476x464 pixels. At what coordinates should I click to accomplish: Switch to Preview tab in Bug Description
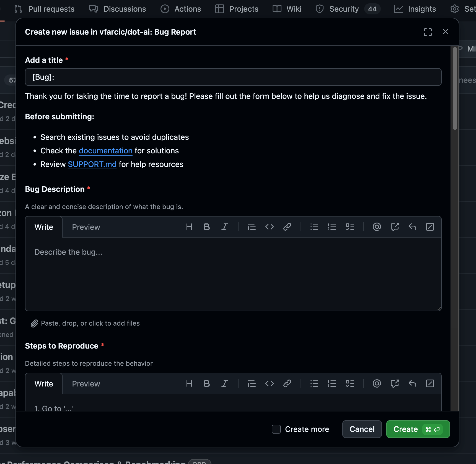86,227
